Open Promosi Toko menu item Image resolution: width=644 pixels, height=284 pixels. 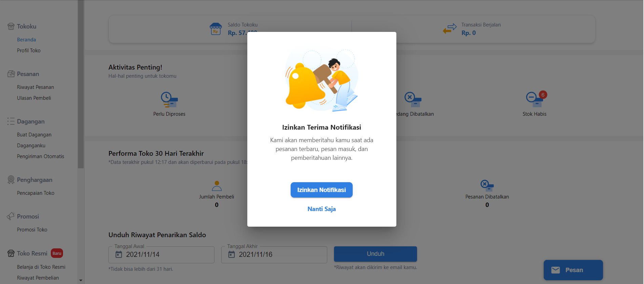tap(32, 230)
